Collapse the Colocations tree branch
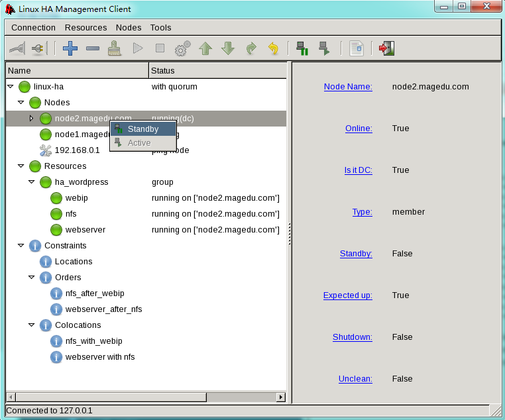The image size is (505, 420). coord(32,325)
